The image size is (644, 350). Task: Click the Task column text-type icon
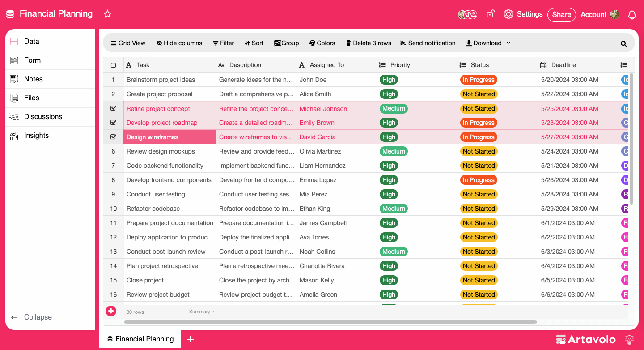pos(129,65)
